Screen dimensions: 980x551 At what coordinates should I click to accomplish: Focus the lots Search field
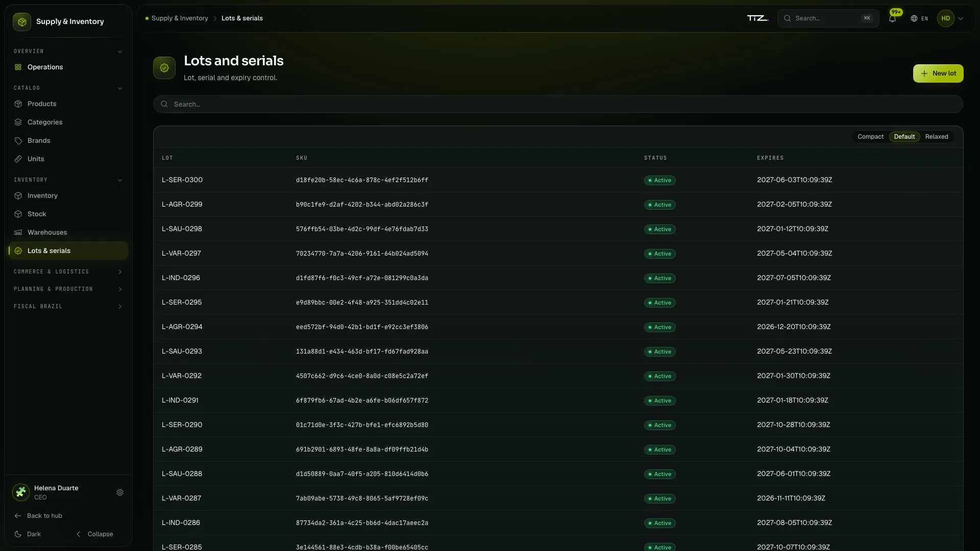coord(558,105)
